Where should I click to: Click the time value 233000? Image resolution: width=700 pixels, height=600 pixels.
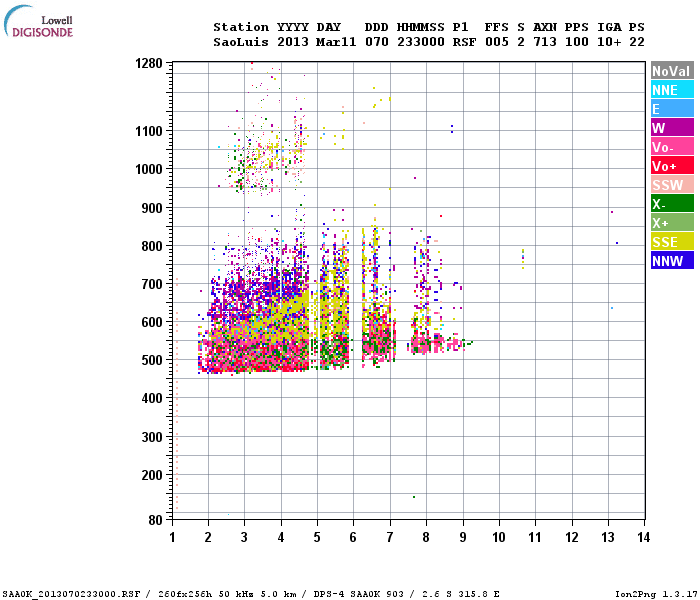[x=421, y=42]
